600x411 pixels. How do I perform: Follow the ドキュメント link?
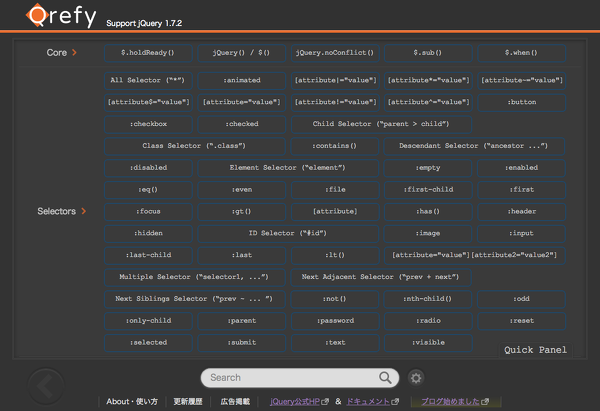[372, 401]
